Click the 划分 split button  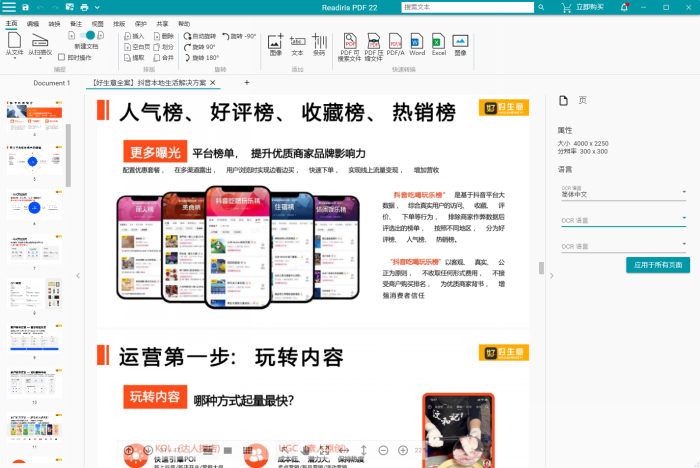163,47
